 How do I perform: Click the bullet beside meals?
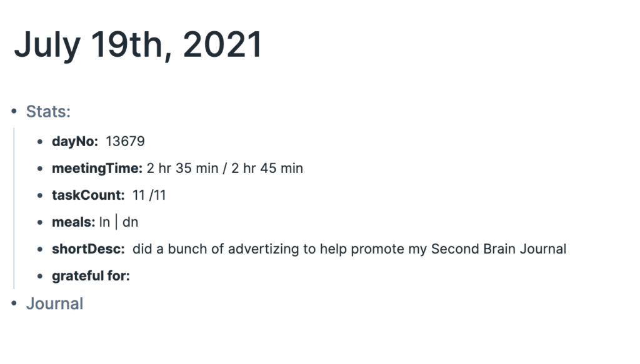tap(40, 222)
